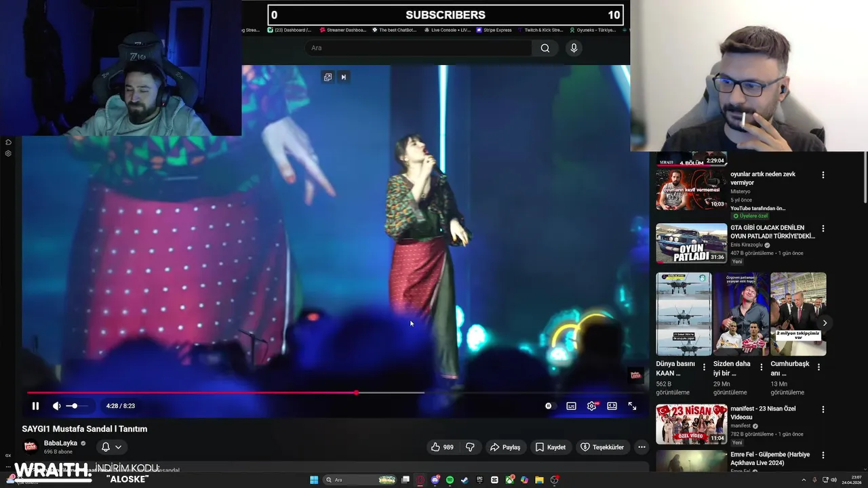Open Task View on taskbar
Screen dimensions: 868x488
pos(406,480)
